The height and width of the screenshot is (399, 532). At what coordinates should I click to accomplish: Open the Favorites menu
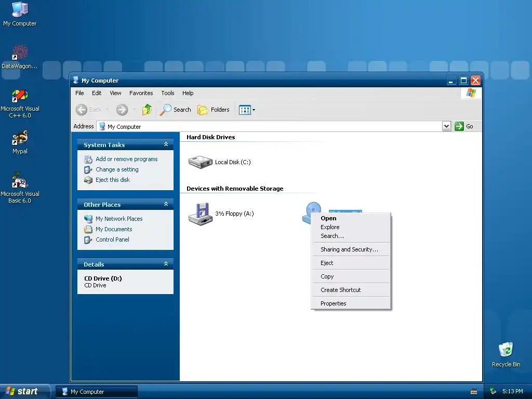(x=141, y=93)
